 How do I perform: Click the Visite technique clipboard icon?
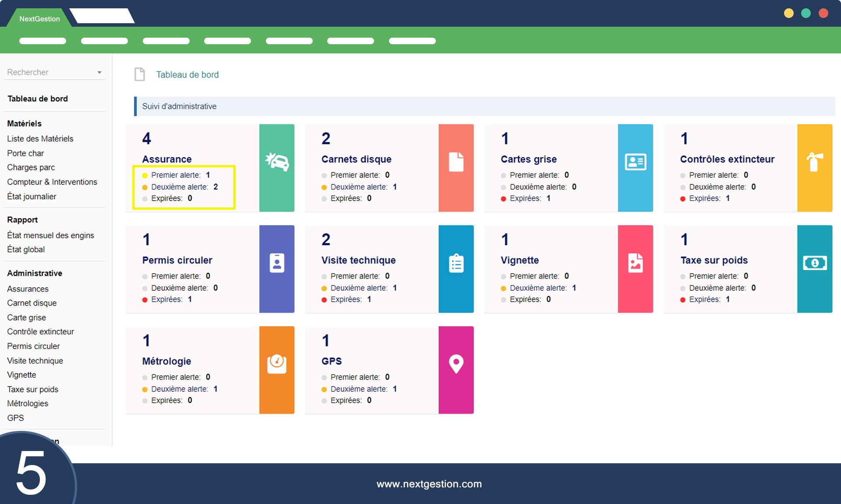click(456, 263)
